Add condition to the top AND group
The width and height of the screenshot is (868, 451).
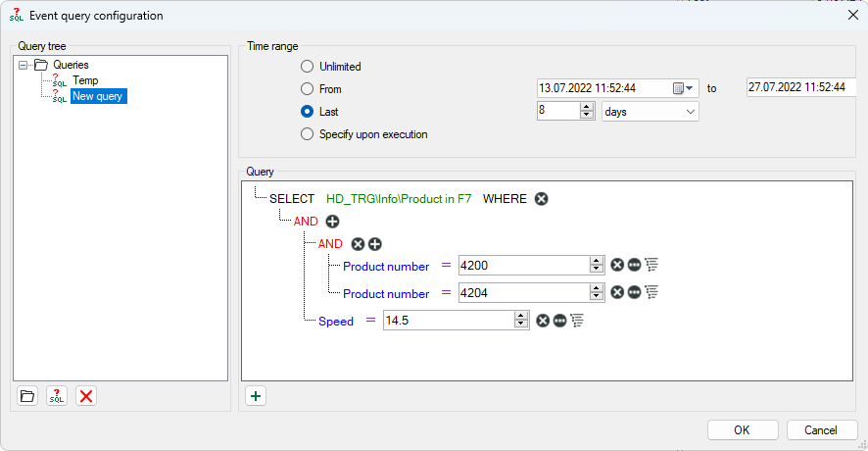point(332,222)
